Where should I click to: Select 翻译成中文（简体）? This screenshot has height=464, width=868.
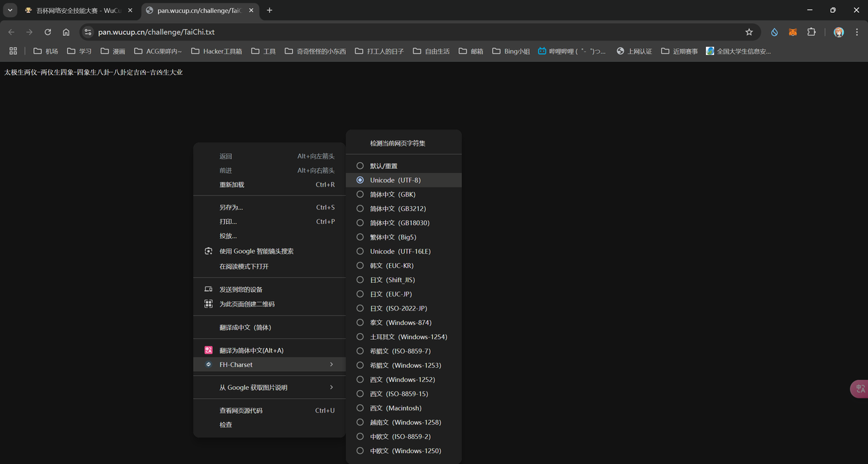(269, 328)
